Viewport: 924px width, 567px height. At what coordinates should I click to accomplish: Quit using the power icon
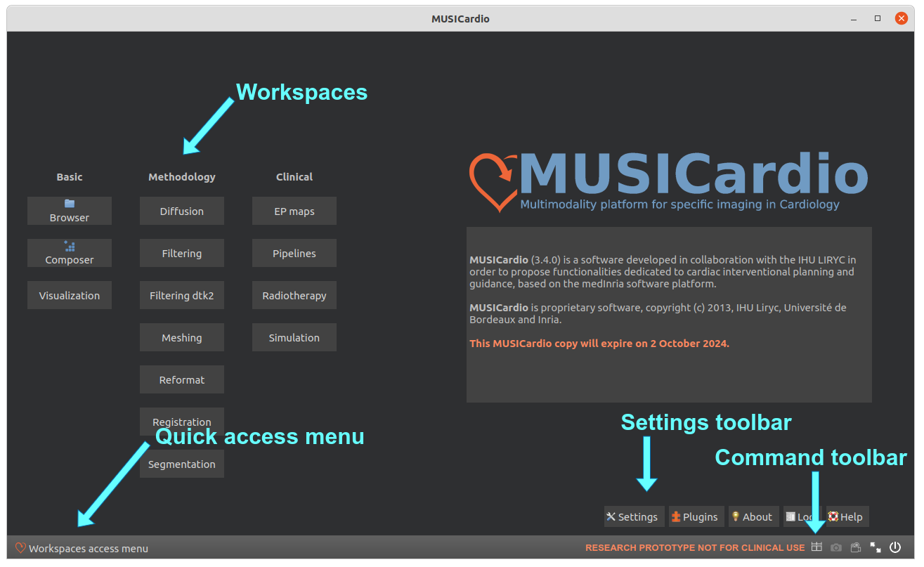point(895,547)
